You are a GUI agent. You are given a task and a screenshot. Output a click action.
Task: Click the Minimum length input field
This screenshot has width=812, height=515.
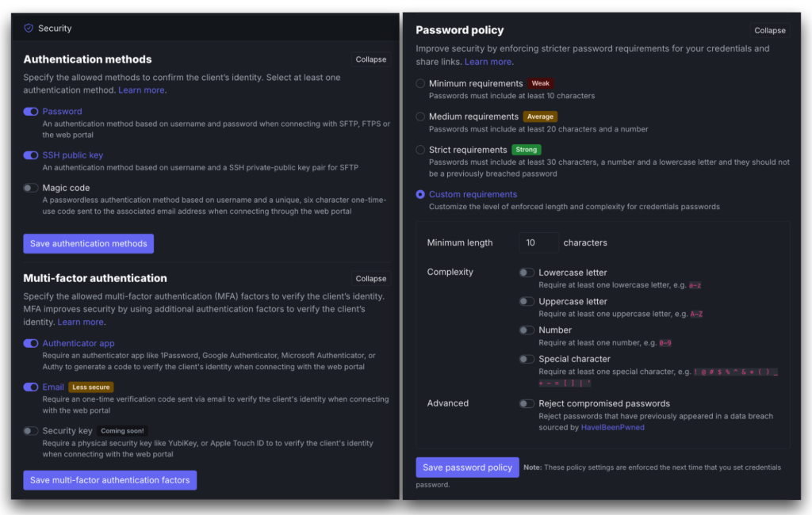click(538, 242)
